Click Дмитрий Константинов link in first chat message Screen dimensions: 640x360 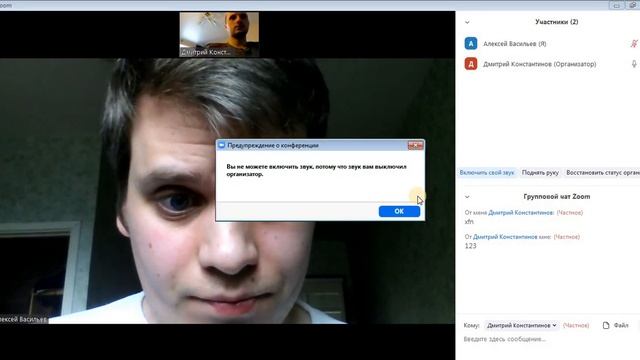(521, 213)
